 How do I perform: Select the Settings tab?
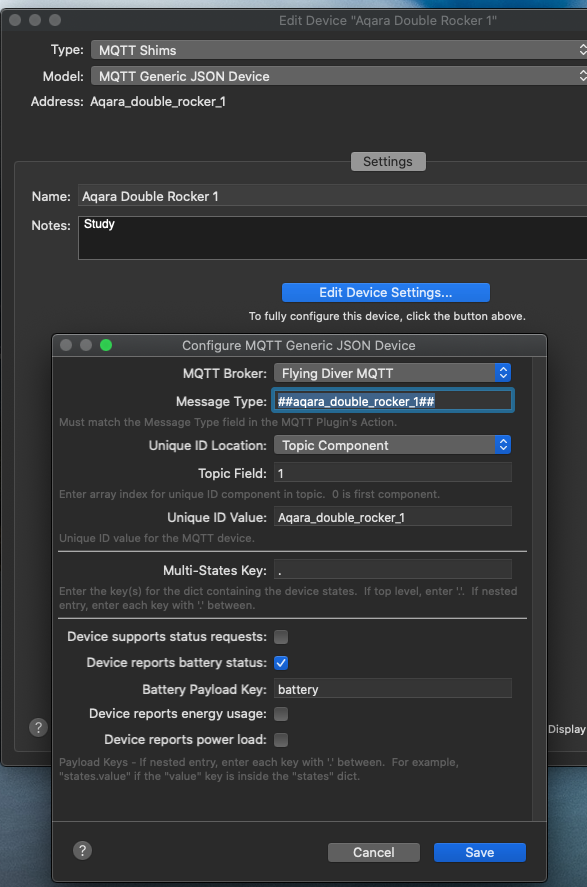(x=388, y=161)
